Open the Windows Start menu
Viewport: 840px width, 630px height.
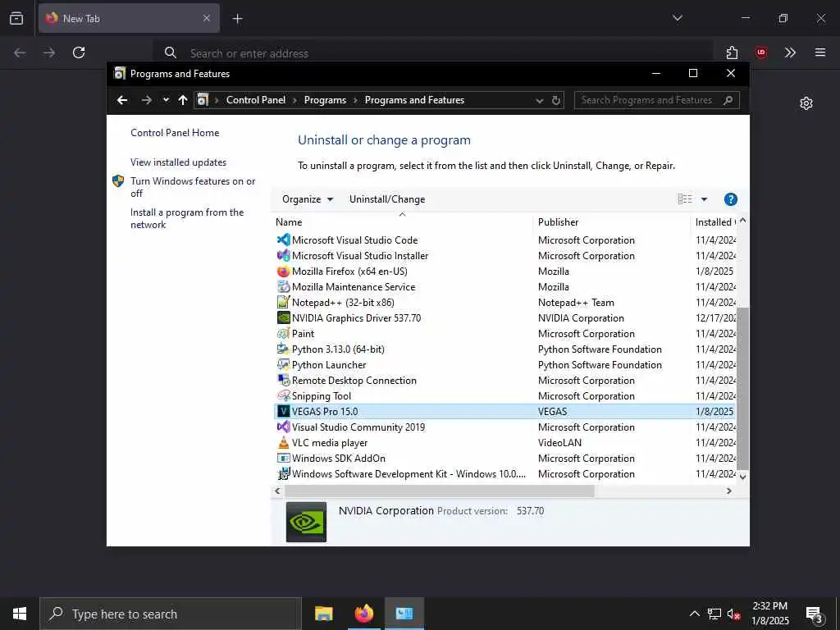(20, 614)
